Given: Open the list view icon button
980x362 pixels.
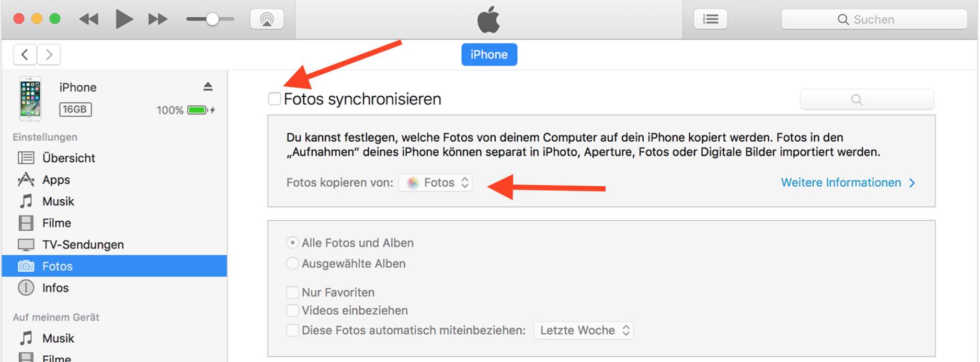Looking at the screenshot, I should pos(710,20).
